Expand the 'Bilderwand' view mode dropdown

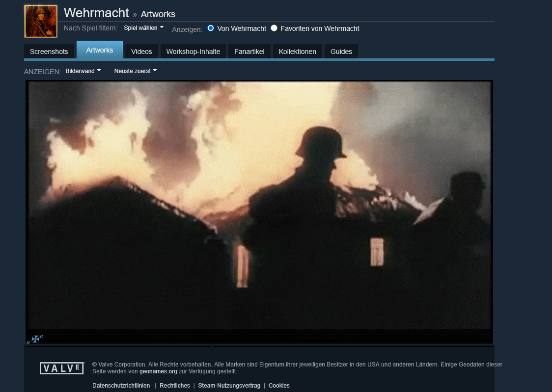coord(83,71)
